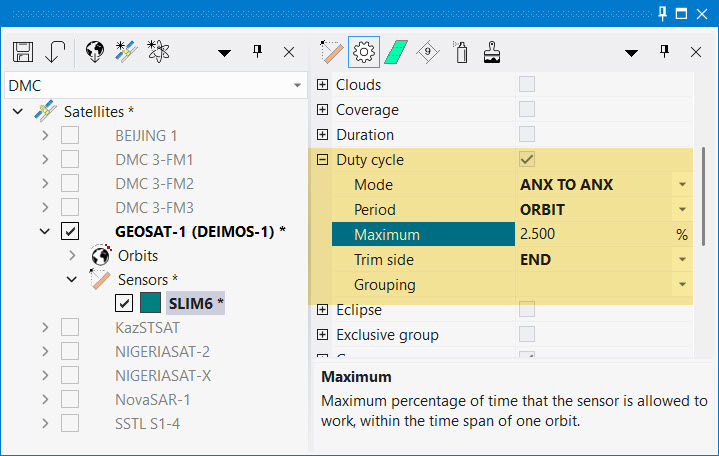
Task: Click the undo arrow icon
Action: click(x=55, y=51)
